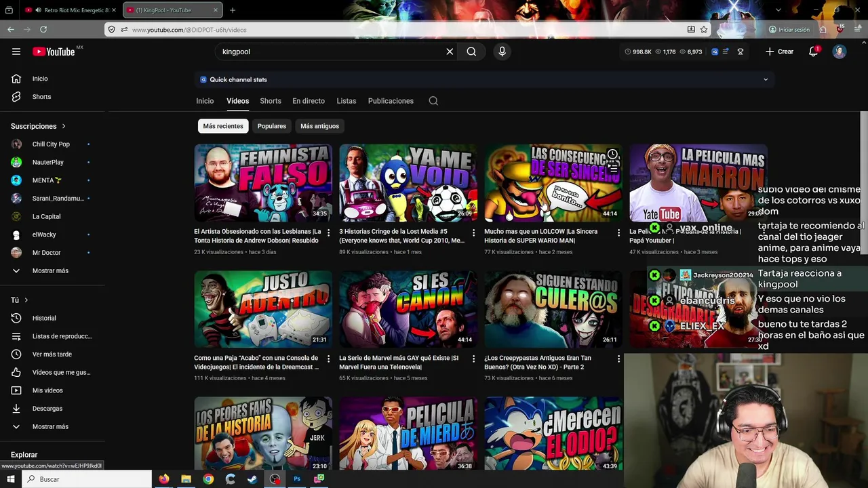The height and width of the screenshot is (488, 868).
Task: Click the blue extension icon in stats bar
Action: (x=715, y=52)
